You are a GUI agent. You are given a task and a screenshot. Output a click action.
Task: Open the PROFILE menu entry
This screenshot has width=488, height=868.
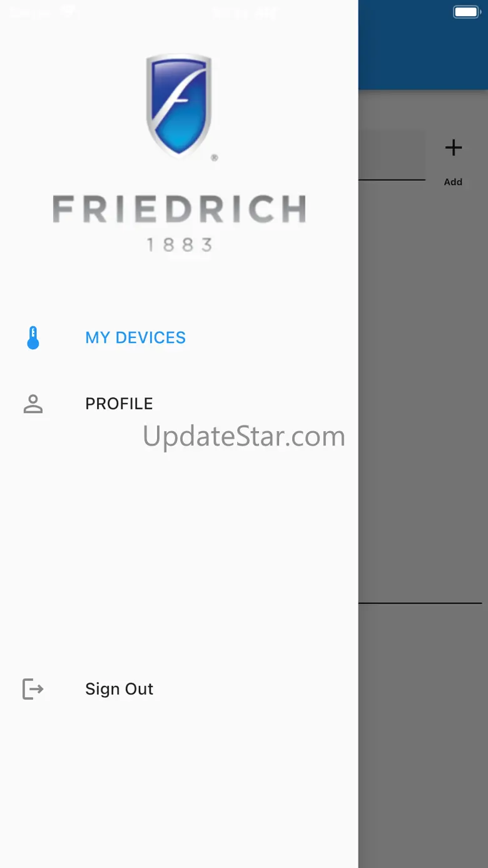pos(119,404)
